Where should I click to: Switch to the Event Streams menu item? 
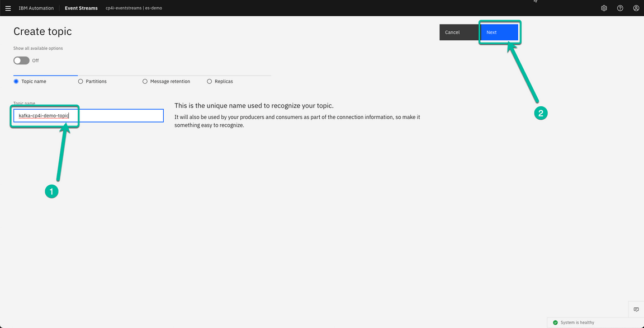click(80, 8)
